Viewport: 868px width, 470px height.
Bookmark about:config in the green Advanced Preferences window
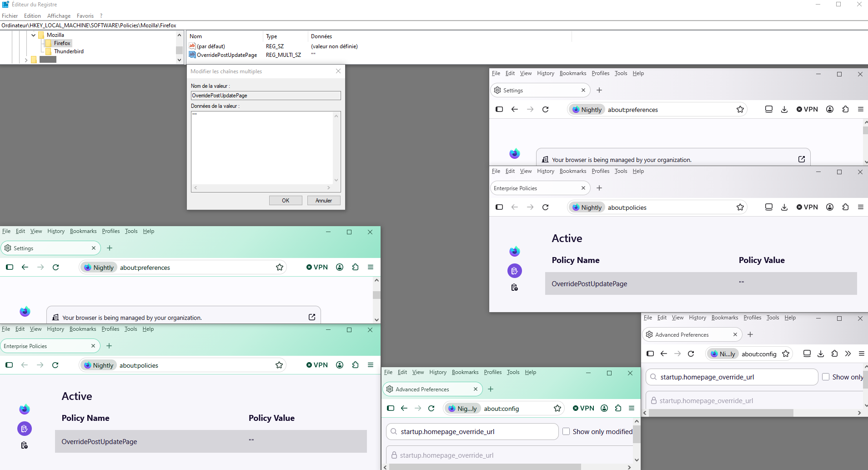point(557,408)
